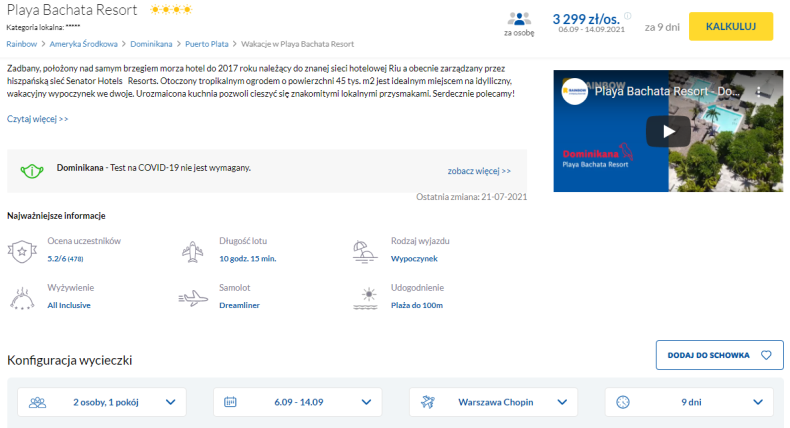Click the flying plane icon for Samolot
790x428 pixels.
(x=193, y=298)
